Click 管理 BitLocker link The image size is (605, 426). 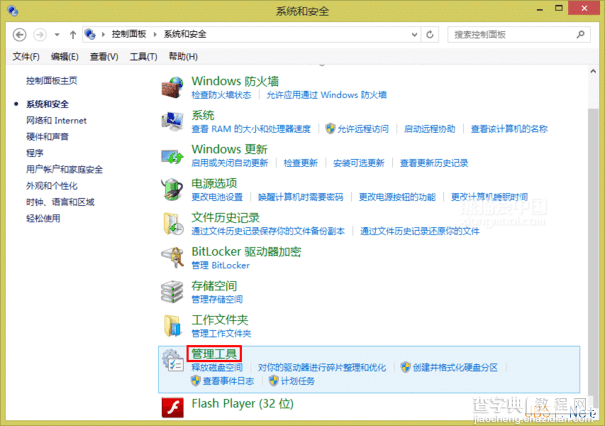pyautogui.click(x=220, y=265)
